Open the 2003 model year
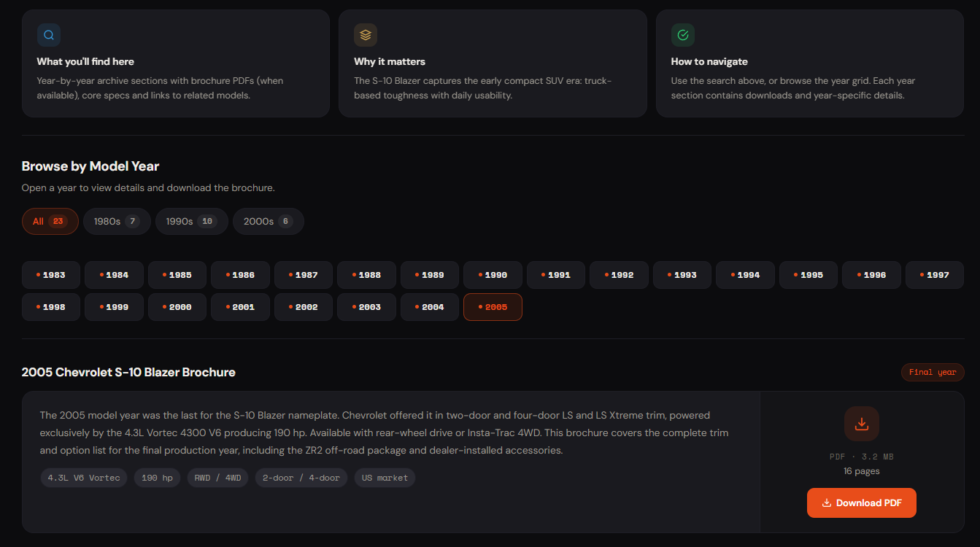Viewport: 980px width, 547px height. [366, 307]
